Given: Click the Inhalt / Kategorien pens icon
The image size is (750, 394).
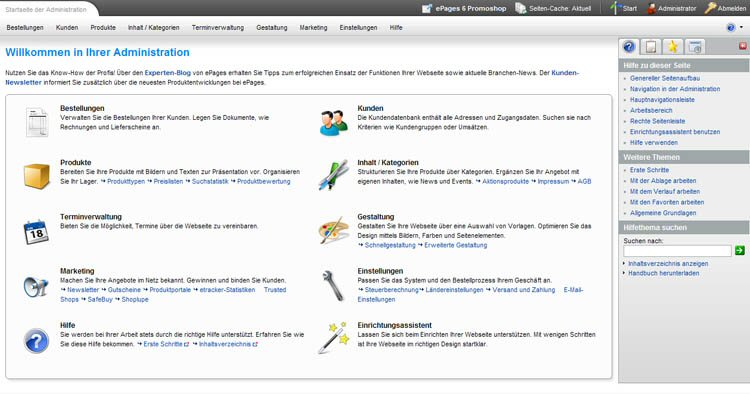Looking at the screenshot, I should [333, 175].
